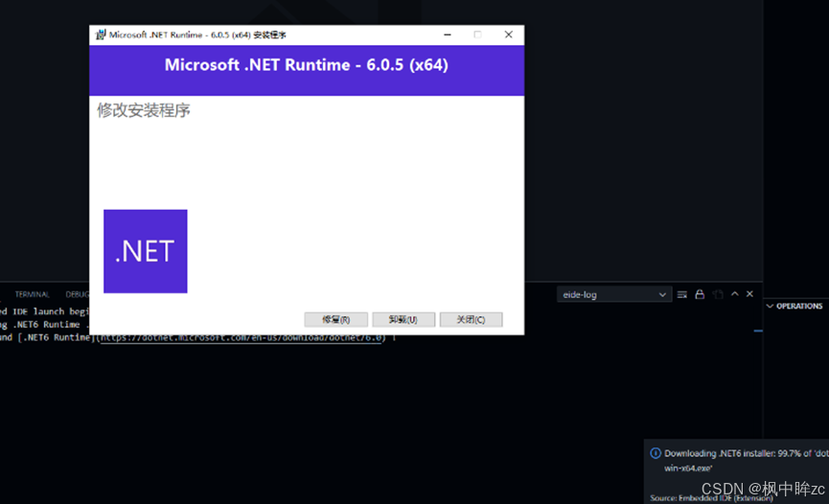Close the VS Code bottom panel
This screenshot has width=829, height=504.
click(x=749, y=294)
